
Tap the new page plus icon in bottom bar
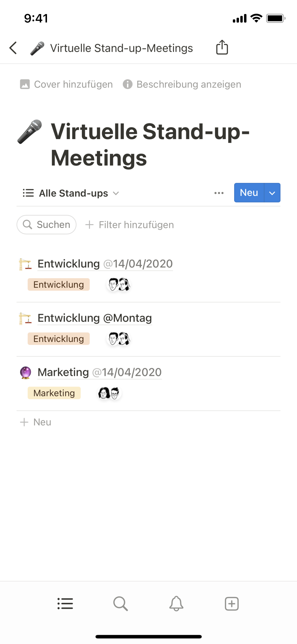pos(232,604)
